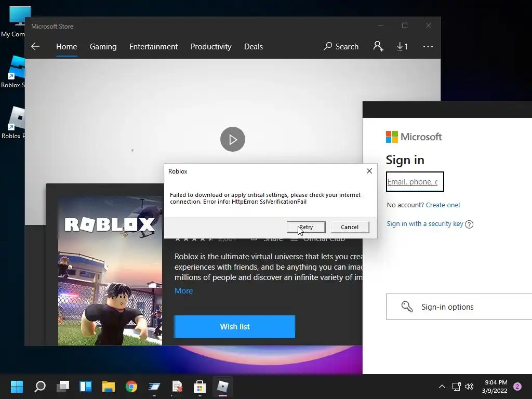Open Microsoft Store taskbar icon
Screen dimensions: 532x399
[200, 386]
